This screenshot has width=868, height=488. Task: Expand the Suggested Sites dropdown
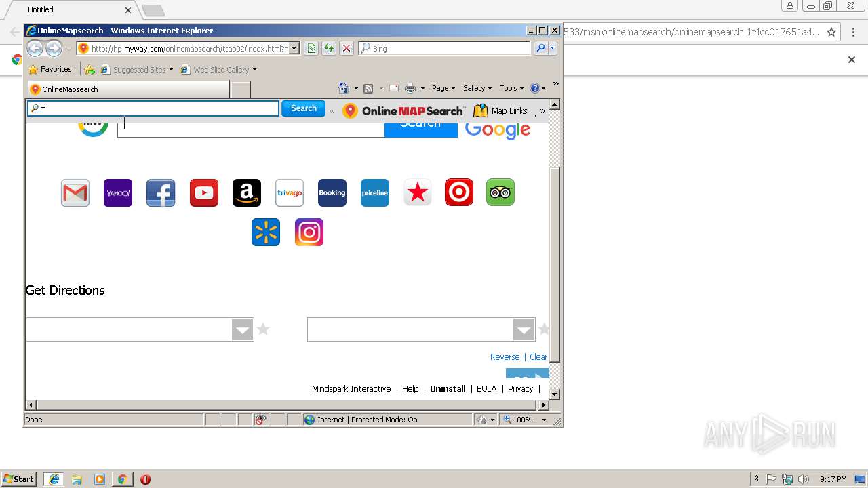[x=172, y=70]
